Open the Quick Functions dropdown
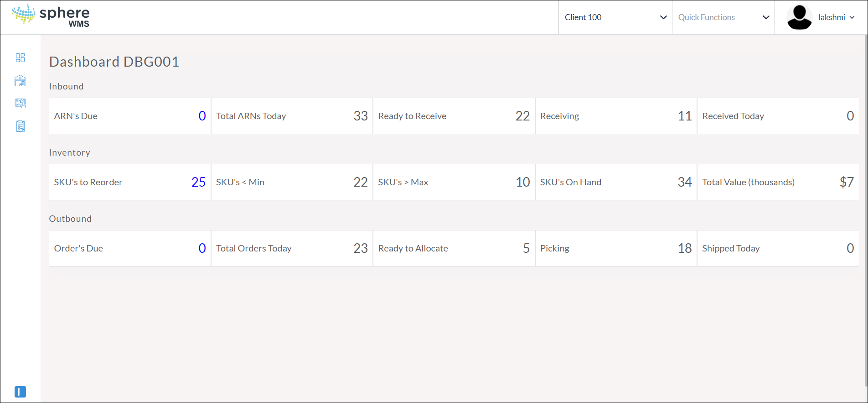The image size is (868, 403). pos(723,17)
